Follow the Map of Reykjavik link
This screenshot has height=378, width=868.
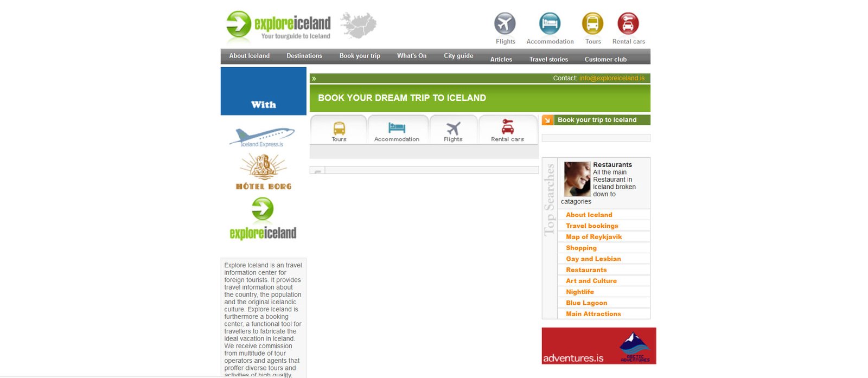point(593,237)
